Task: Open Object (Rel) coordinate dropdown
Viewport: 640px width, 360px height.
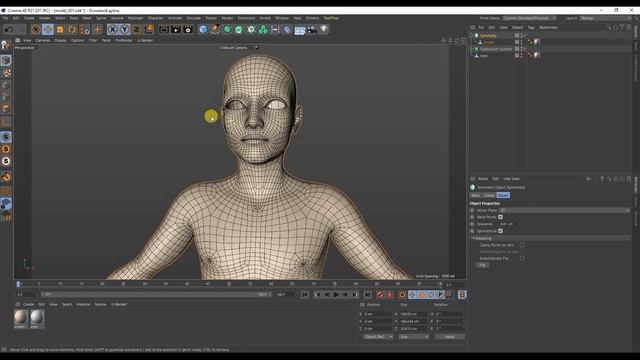Action: (x=378, y=337)
